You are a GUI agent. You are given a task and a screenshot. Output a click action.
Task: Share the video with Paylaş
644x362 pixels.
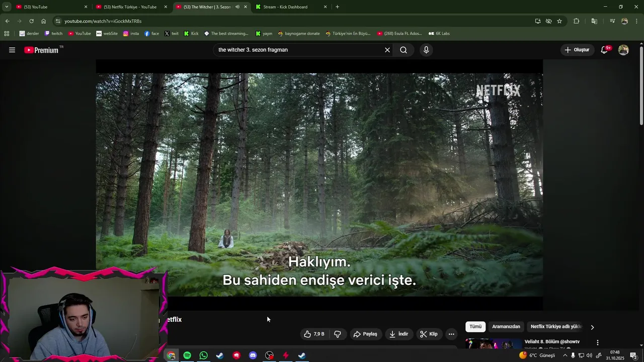point(365,334)
